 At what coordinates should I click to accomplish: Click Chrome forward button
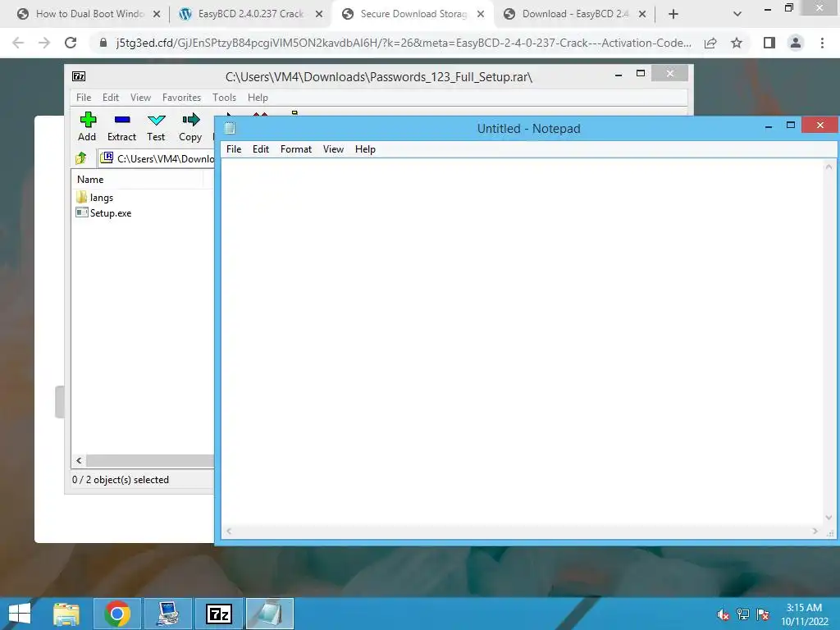pos(44,43)
